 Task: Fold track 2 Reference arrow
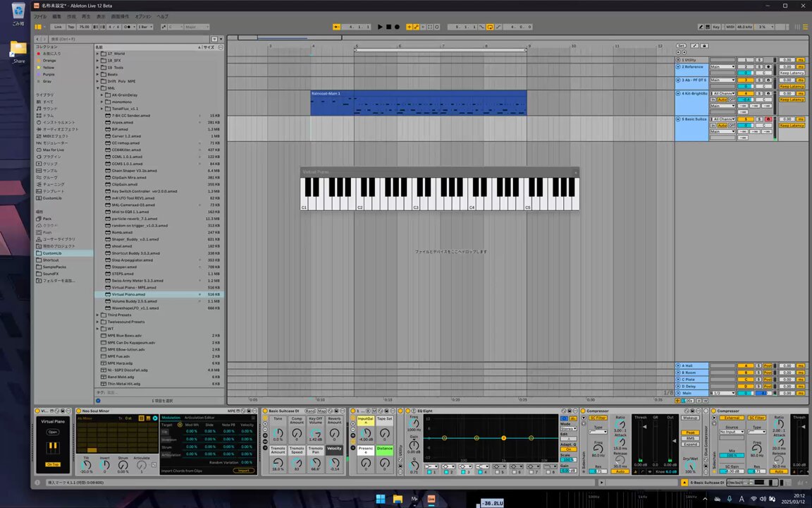(x=678, y=67)
